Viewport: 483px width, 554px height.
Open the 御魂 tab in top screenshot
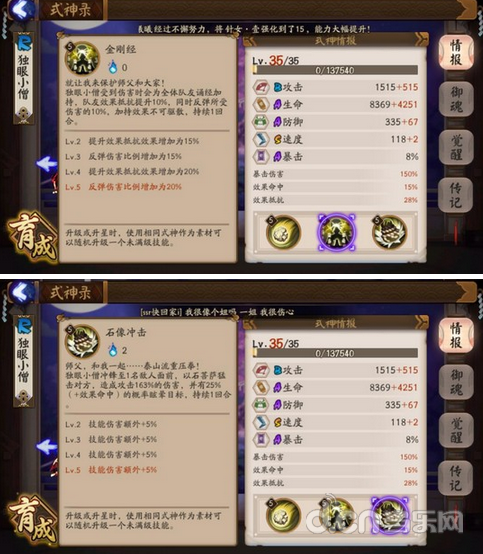[x=456, y=99]
